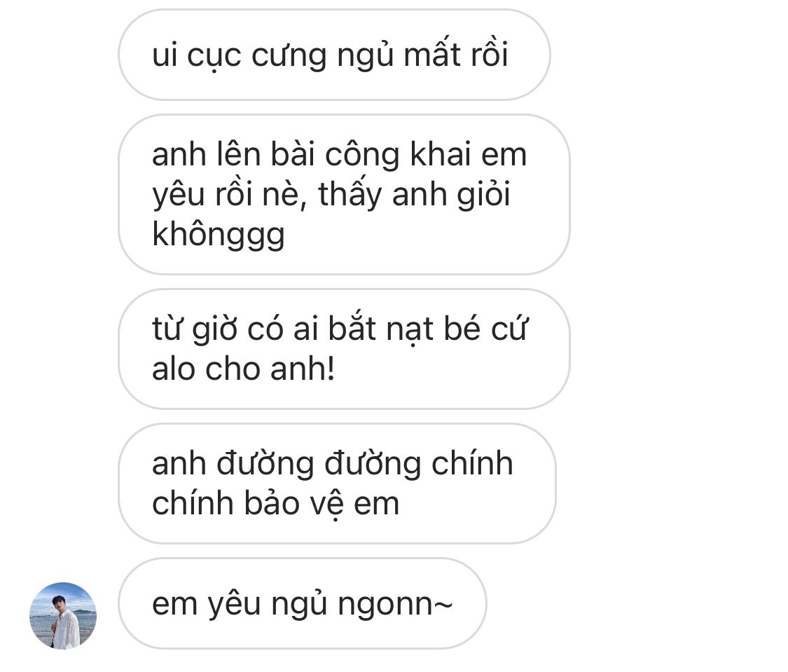Click the word 'khônggg' in second message

pos(219,235)
